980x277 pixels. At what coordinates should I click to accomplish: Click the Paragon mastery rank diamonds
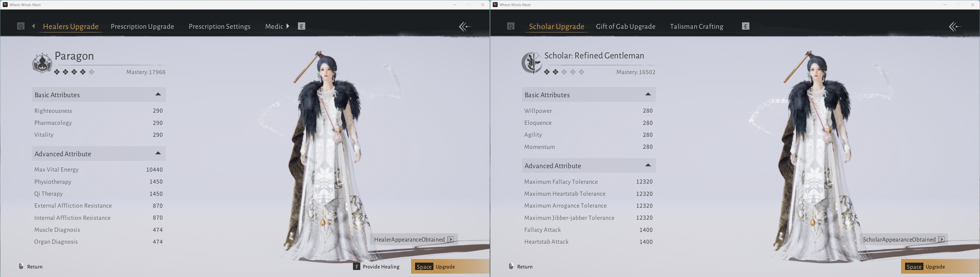(x=74, y=72)
